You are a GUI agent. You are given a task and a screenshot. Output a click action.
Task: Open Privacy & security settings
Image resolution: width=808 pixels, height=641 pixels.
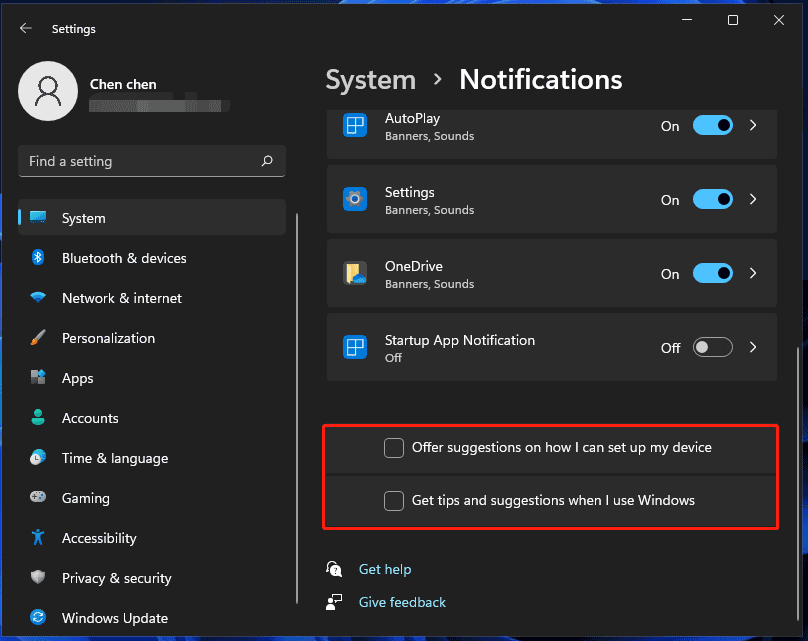pyautogui.click(x=38, y=578)
